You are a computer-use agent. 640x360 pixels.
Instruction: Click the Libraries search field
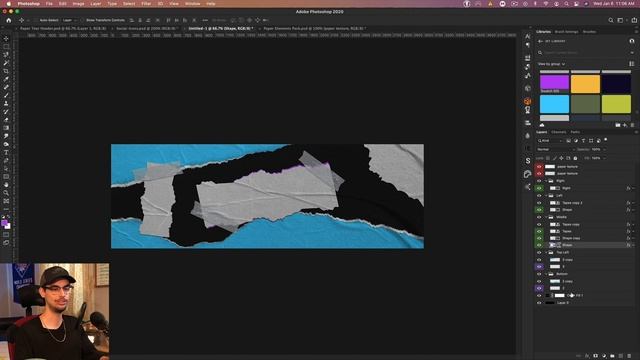click(584, 53)
